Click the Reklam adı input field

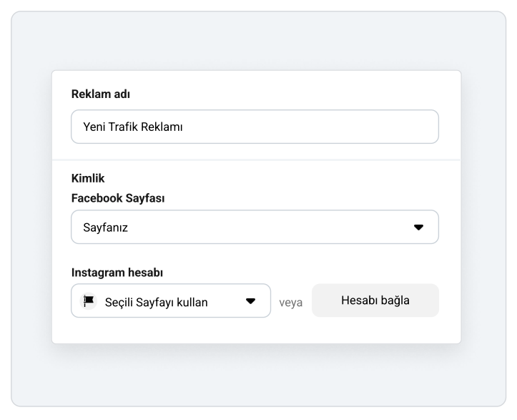pos(255,127)
